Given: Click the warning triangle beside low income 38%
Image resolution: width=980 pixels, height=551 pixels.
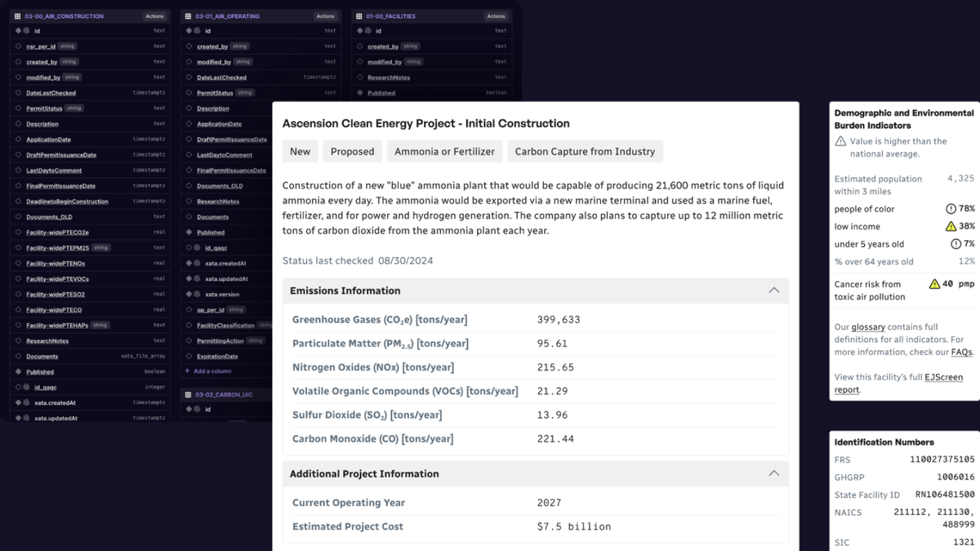Looking at the screenshot, I should (x=951, y=226).
